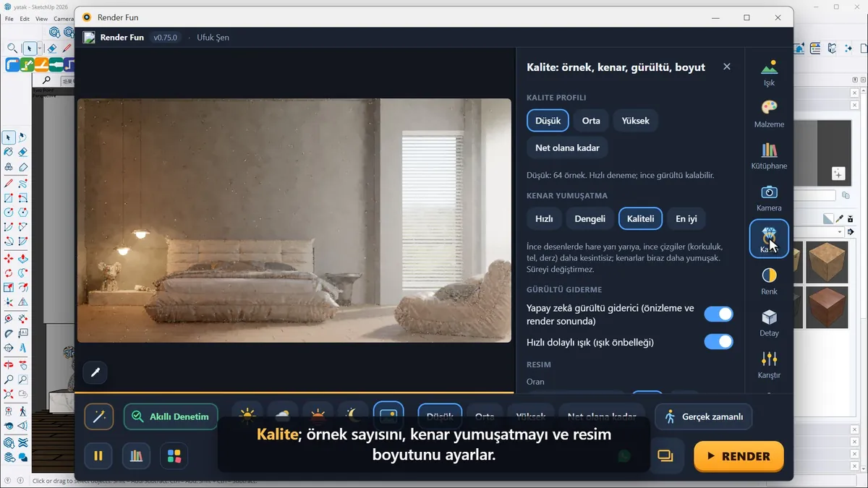This screenshot has width=868, height=488.
Task: Click the Akıllı Denetim button
Action: pos(171,416)
